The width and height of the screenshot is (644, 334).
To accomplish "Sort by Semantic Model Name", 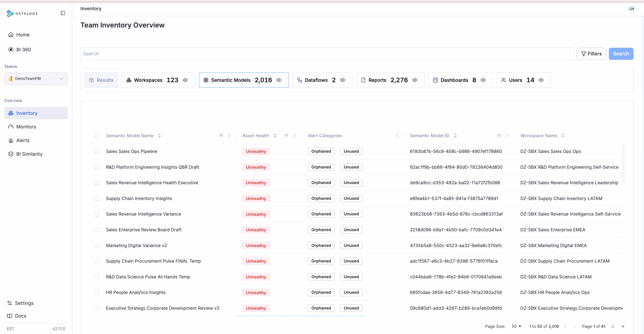I will tap(159, 135).
